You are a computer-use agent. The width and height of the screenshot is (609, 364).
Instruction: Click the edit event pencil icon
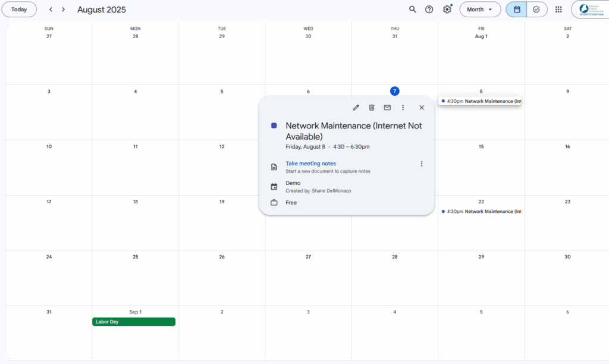click(356, 108)
